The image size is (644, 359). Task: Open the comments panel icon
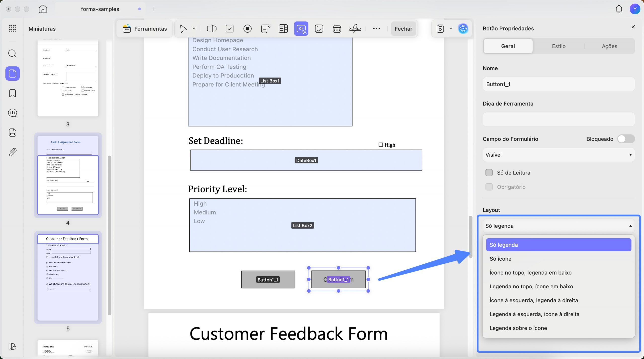coord(12,113)
